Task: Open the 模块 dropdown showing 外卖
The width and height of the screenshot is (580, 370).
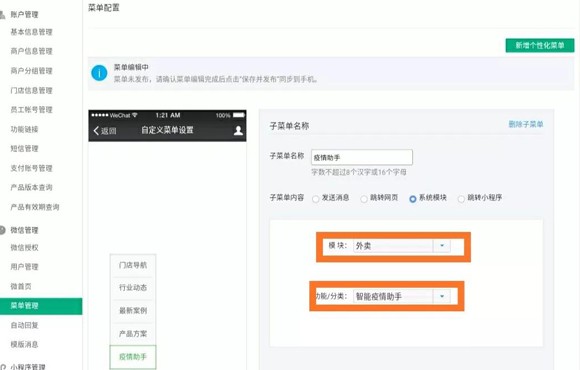Action: click(402, 246)
